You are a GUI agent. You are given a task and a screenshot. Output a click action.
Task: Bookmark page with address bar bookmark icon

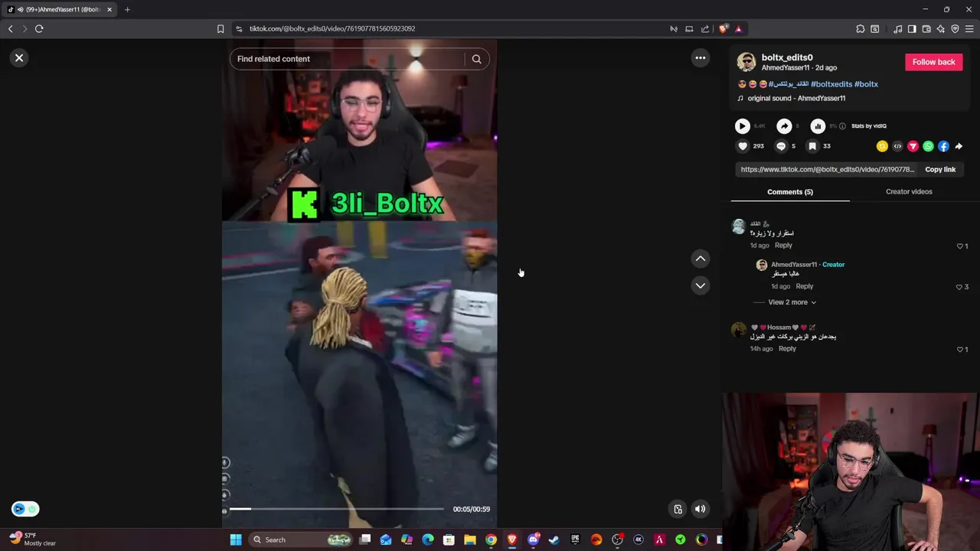pyautogui.click(x=220, y=29)
